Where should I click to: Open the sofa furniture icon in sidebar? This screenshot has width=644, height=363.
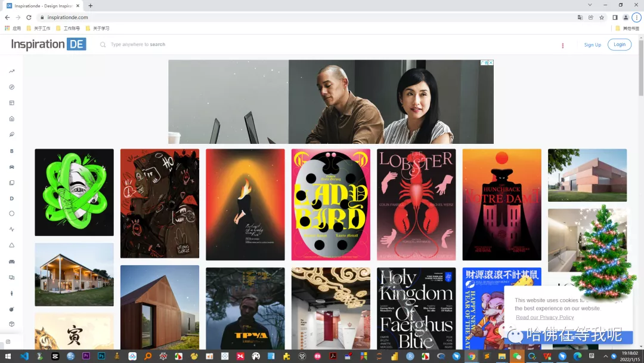(12, 262)
